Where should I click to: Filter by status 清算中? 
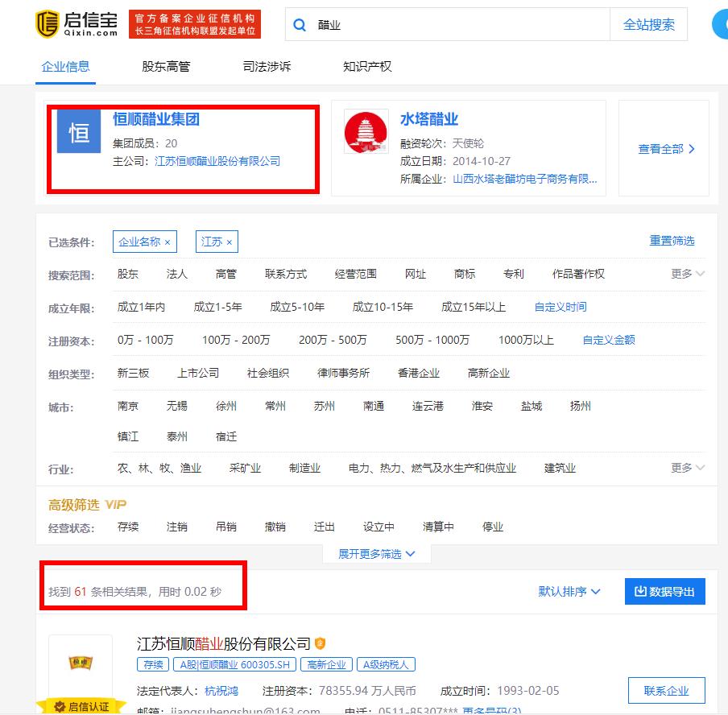click(x=438, y=527)
